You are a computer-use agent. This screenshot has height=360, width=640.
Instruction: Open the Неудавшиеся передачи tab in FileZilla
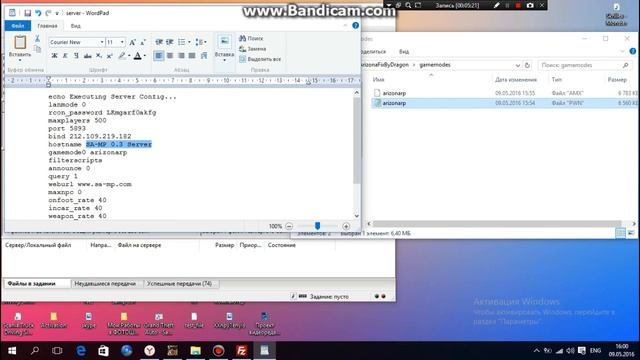click(x=105, y=283)
